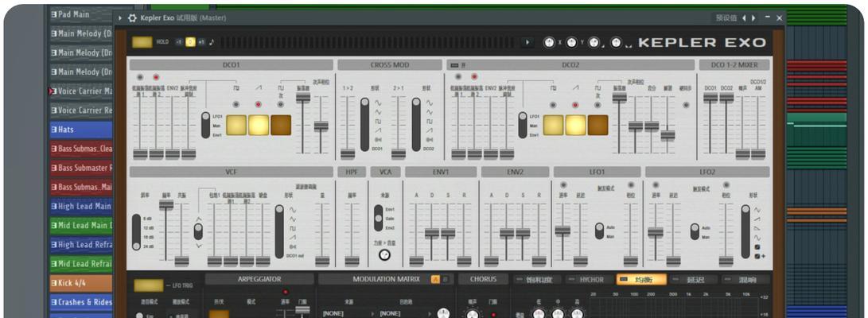
Task: Go to the previous preset arrow
Action: 744,17
